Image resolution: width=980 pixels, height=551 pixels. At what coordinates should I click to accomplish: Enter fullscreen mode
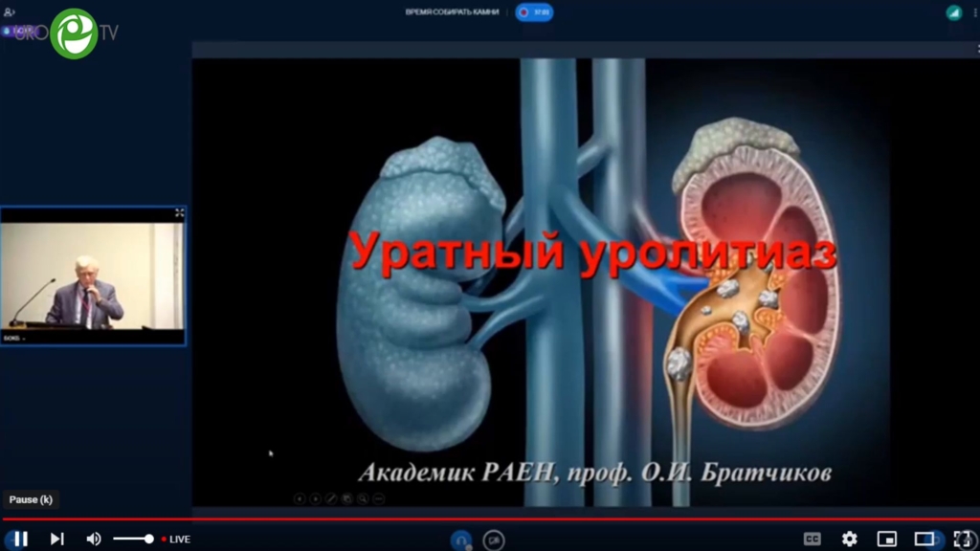[x=962, y=539]
